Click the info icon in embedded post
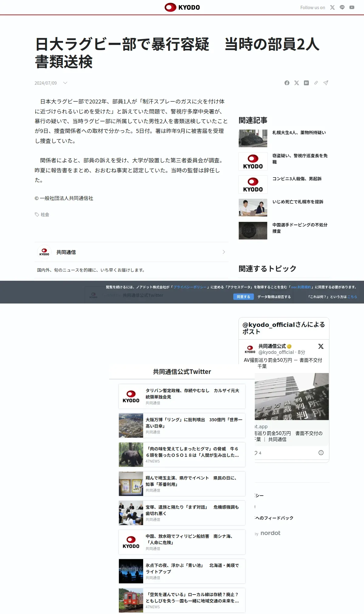The width and height of the screenshot is (364, 614). tap(321, 453)
